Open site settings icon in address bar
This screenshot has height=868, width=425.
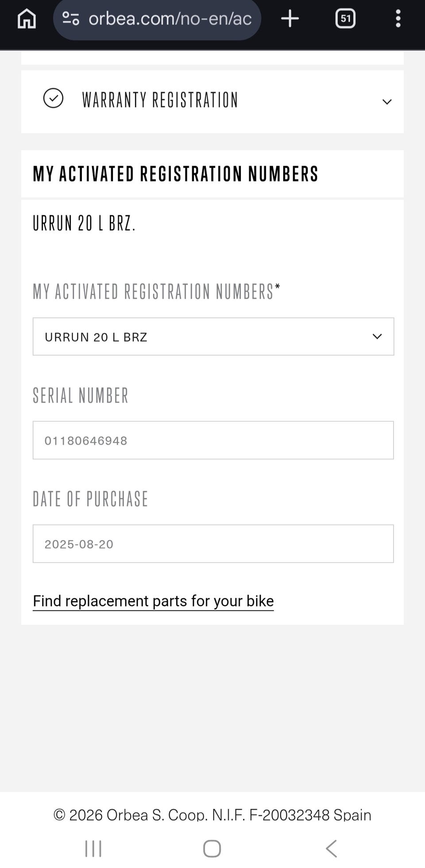click(71, 19)
